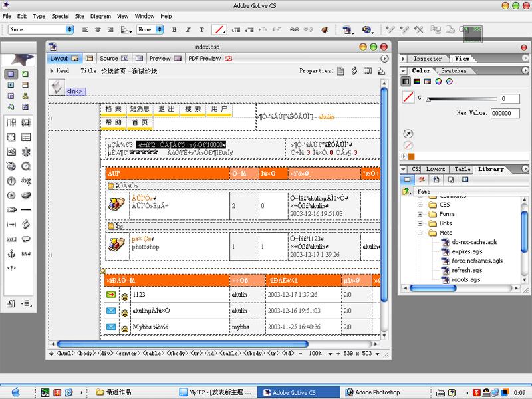Expand the Forms folder in Library

(420, 214)
